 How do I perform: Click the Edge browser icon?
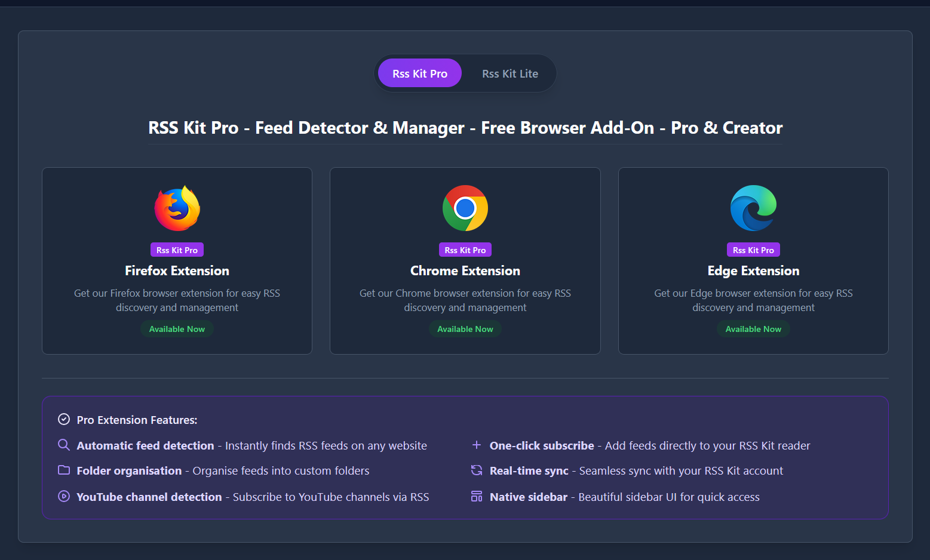tap(753, 208)
